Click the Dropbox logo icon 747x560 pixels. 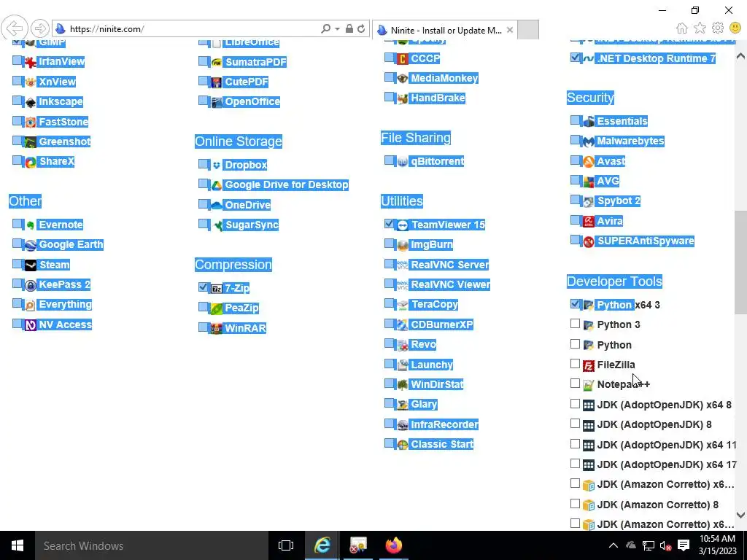pos(216,166)
